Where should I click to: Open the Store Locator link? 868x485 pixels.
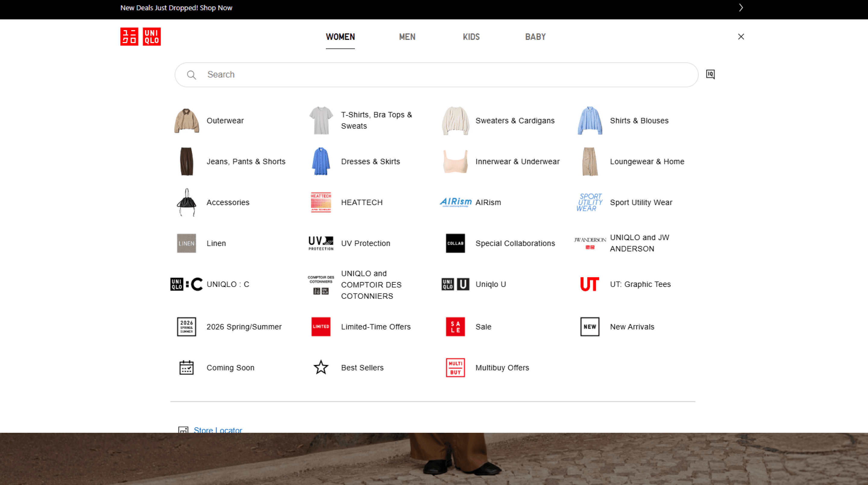218,430
